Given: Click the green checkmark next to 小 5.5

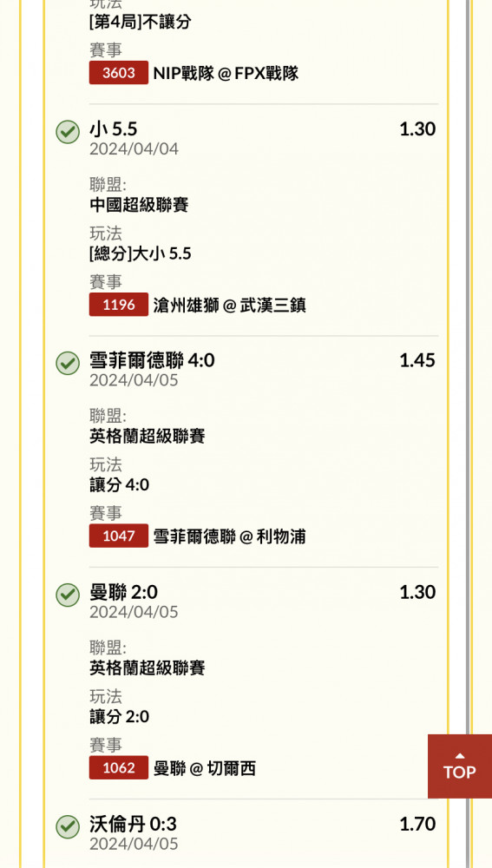Looking at the screenshot, I should click(x=68, y=132).
